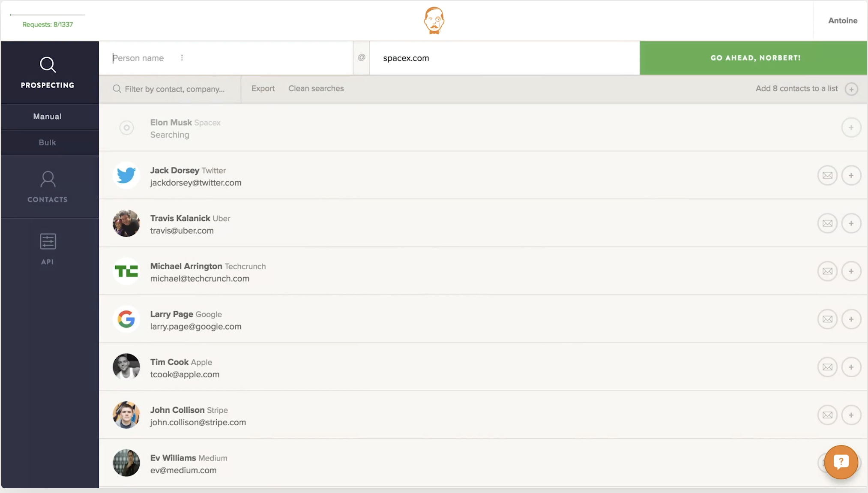Add John Collison to a list
This screenshot has width=868, height=493.
851,415
